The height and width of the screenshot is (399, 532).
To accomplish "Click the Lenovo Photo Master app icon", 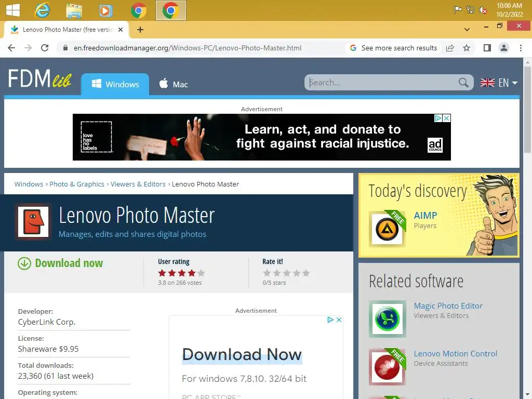I will pos(33,222).
